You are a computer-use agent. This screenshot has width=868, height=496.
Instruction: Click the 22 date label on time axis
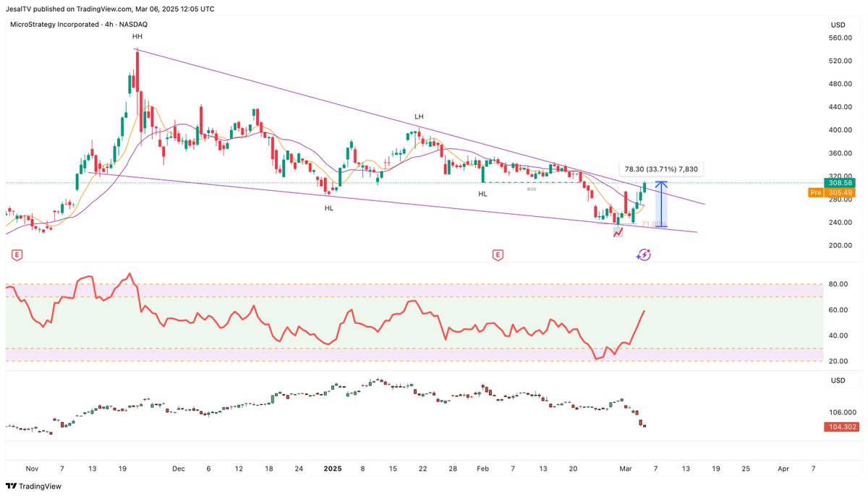pyautogui.click(x=423, y=469)
